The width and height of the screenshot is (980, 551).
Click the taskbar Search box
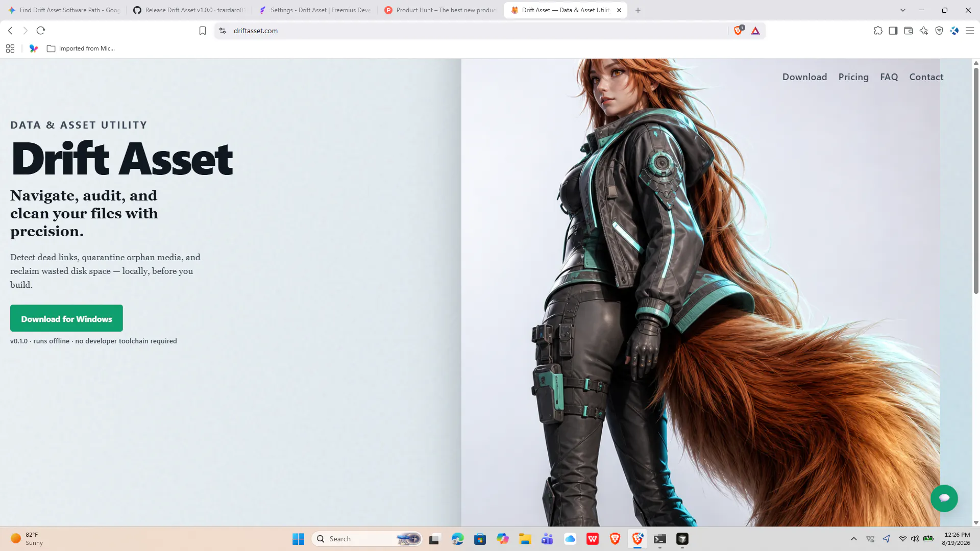(366, 539)
